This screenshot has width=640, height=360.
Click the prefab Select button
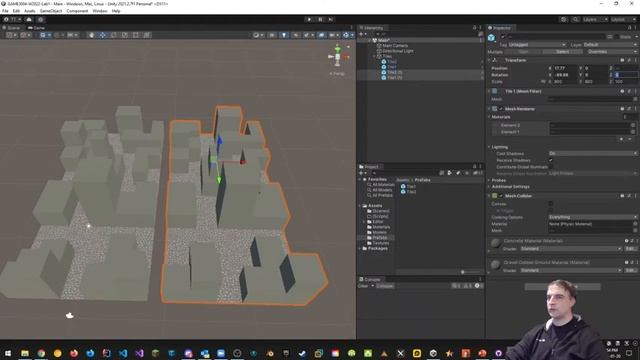[562, 52]
